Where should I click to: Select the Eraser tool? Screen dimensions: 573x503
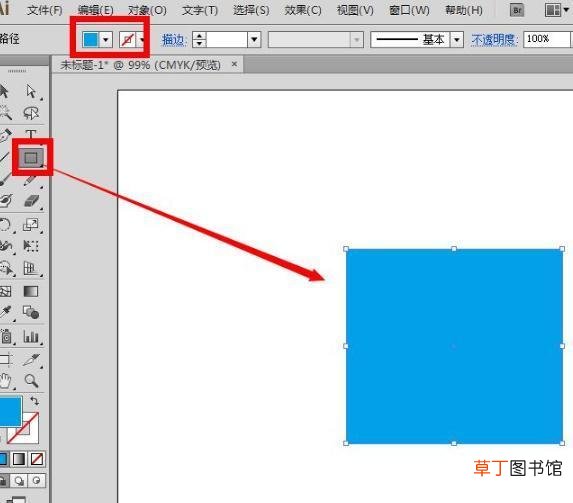tap(31, 201)
